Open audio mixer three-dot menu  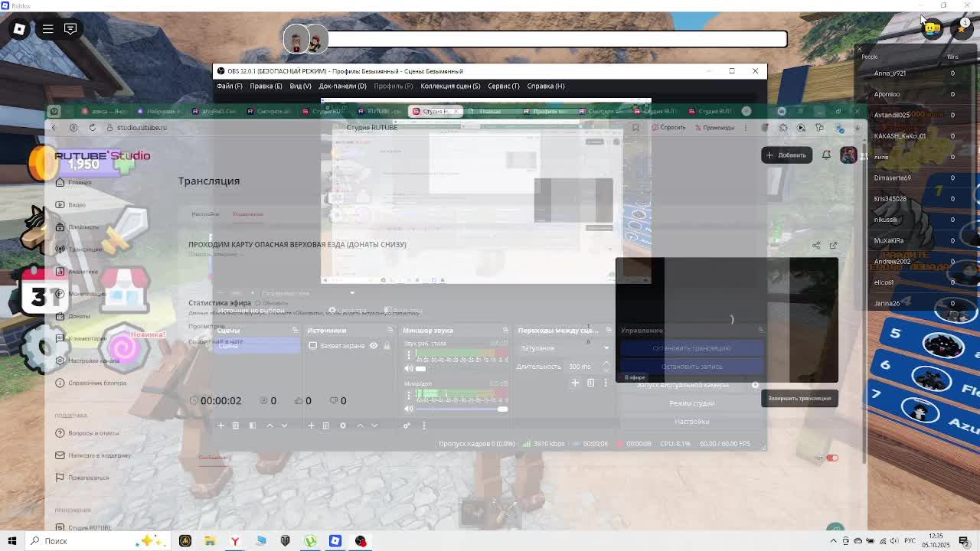pos(423,425)
